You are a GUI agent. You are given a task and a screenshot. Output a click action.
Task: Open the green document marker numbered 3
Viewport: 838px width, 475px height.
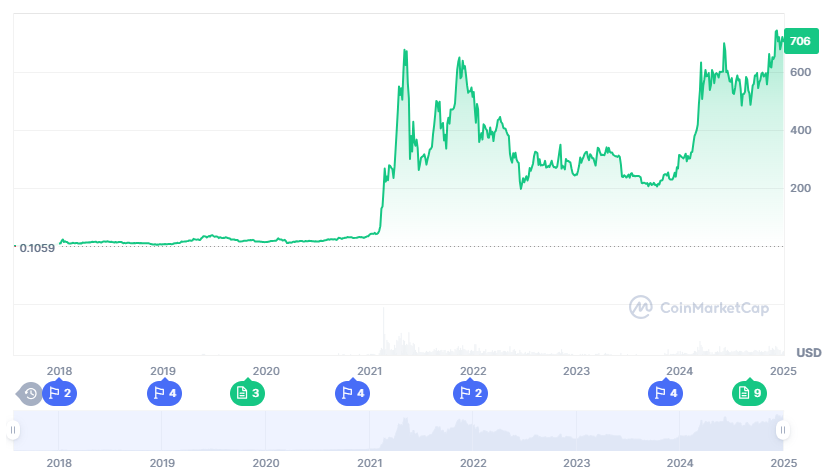tap(248, 393)
